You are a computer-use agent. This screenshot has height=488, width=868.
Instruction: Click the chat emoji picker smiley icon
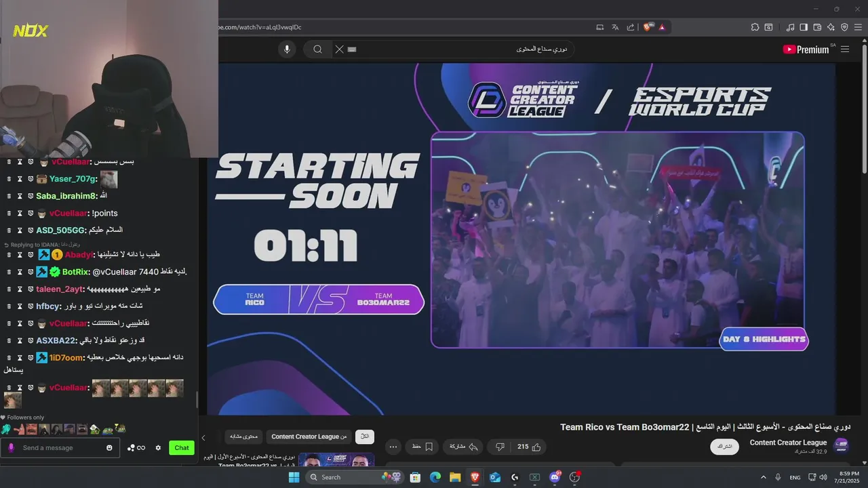tap(109, 448)
